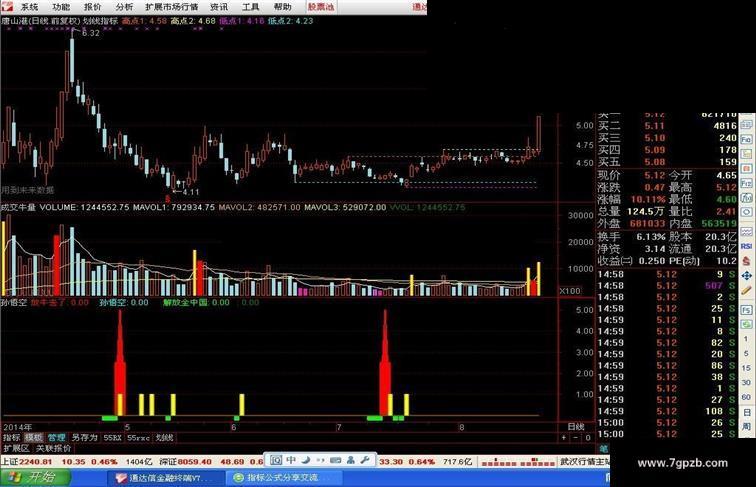The image size is (756, 487).
Task: Switch to daily 日 period button
Action: (x=746, y=412)
